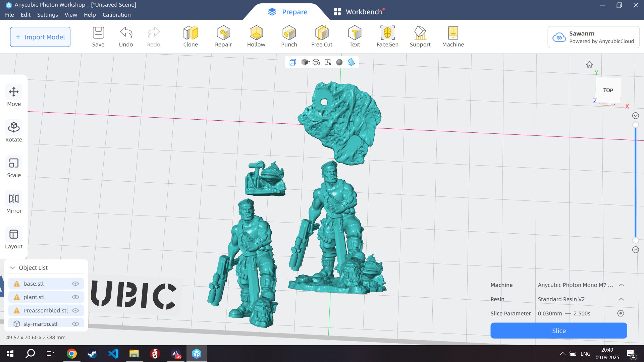Viewport: 644px width, 362px height.
Task: Click the Import Model button
Action: [x=40, y=37]
